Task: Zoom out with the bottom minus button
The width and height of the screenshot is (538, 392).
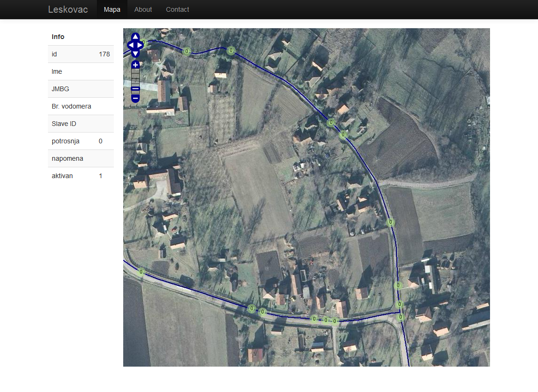Action: (135, 98)
